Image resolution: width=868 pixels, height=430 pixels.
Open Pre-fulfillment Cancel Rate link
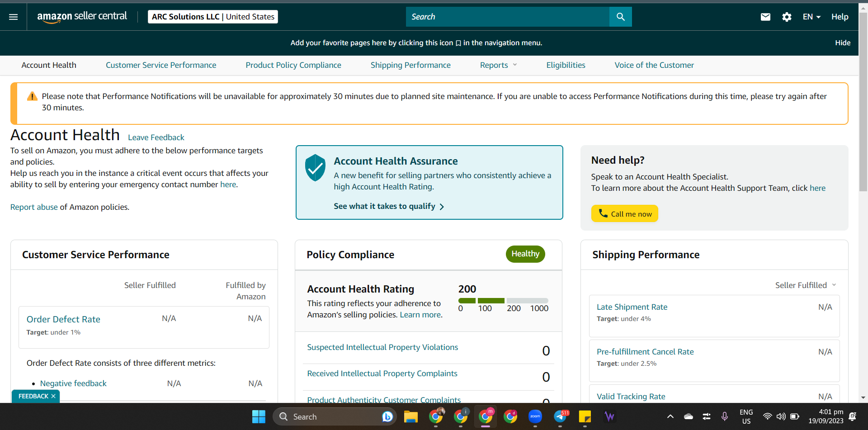click(645, 352)
